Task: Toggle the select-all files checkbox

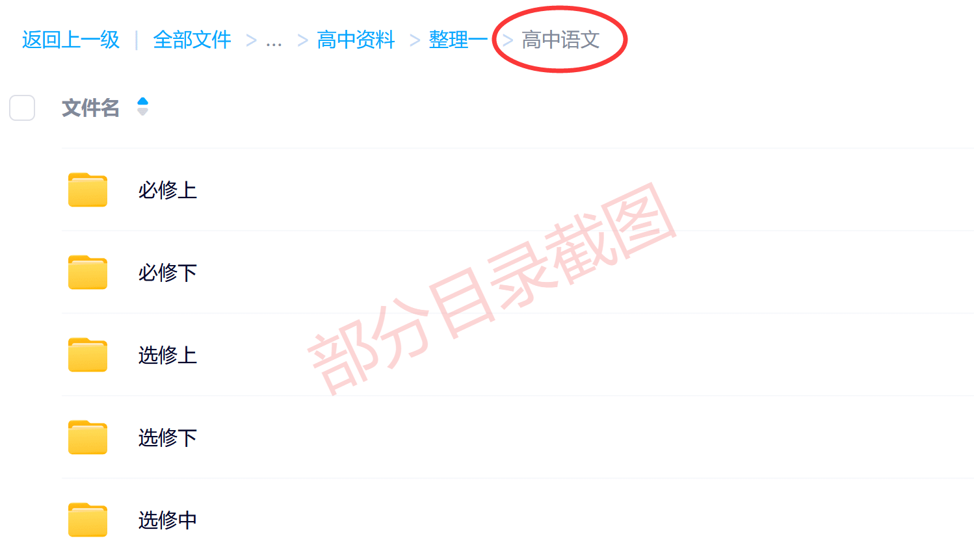Action: (x=22, y=108)
